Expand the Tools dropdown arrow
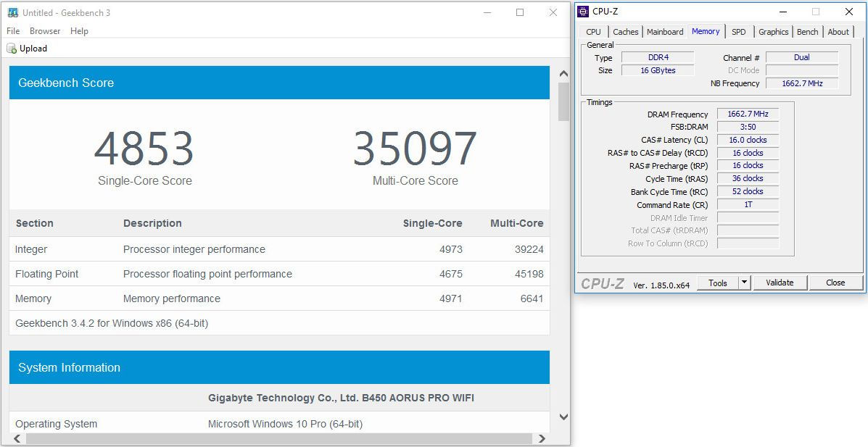This screenshot has height=447, width=868. point(745,283)
